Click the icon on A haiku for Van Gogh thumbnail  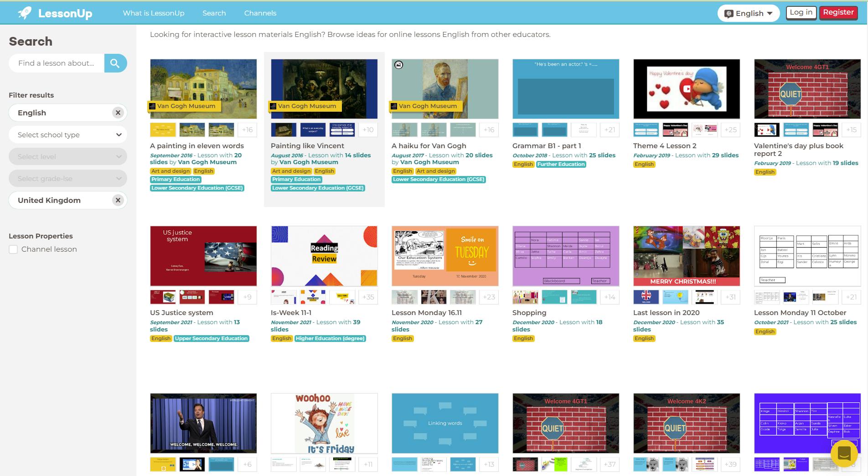398,65
